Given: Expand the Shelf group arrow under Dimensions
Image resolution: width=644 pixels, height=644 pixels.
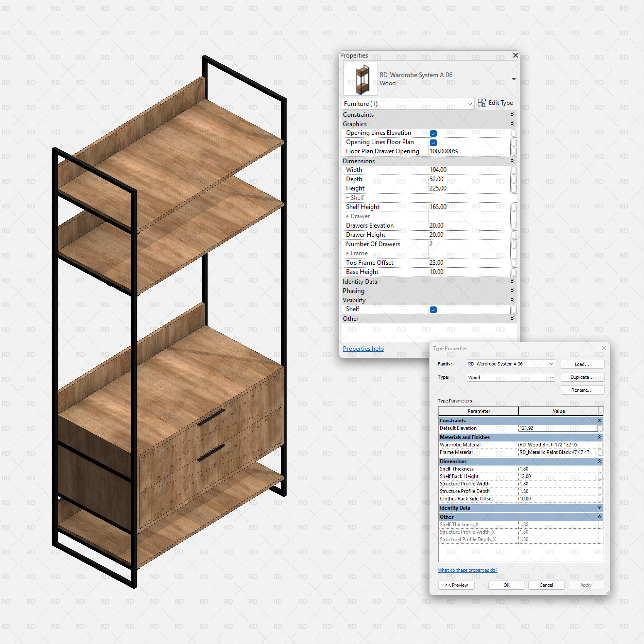Looking at the screenshot, I should (x=348, y=198).
